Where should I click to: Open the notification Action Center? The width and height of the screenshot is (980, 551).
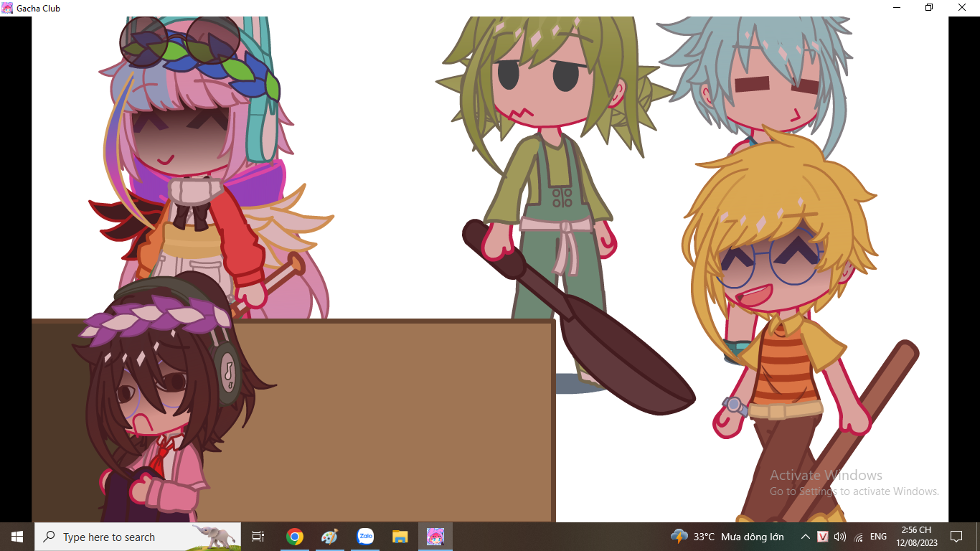956,537
